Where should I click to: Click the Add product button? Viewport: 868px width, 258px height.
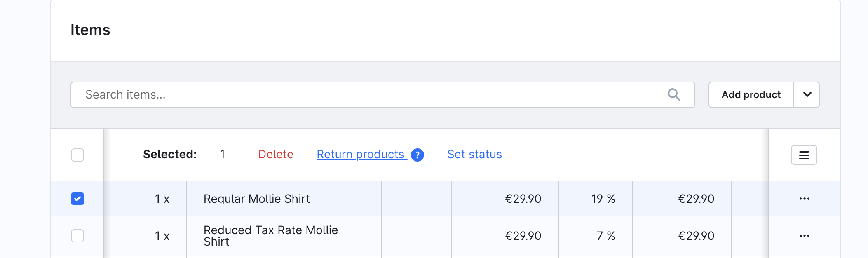(x=751, y=95)
